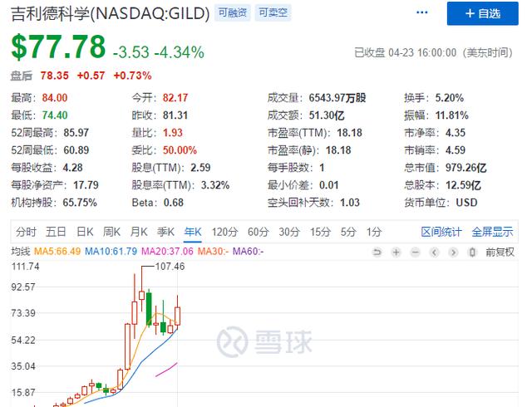The image size is (532, 407).
Task: Click the 52周最低 value 60.89
Action: [76, 150]
